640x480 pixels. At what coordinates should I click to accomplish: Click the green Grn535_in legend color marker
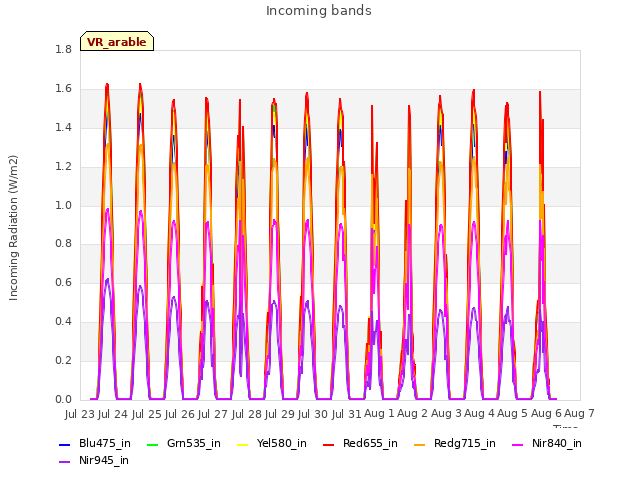click(152, 444)
